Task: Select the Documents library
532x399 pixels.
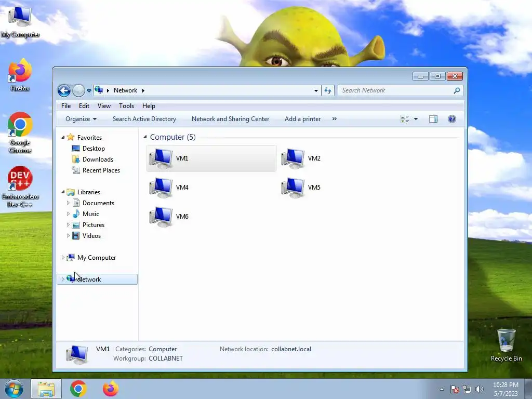Action: click(x=98, y=203)
